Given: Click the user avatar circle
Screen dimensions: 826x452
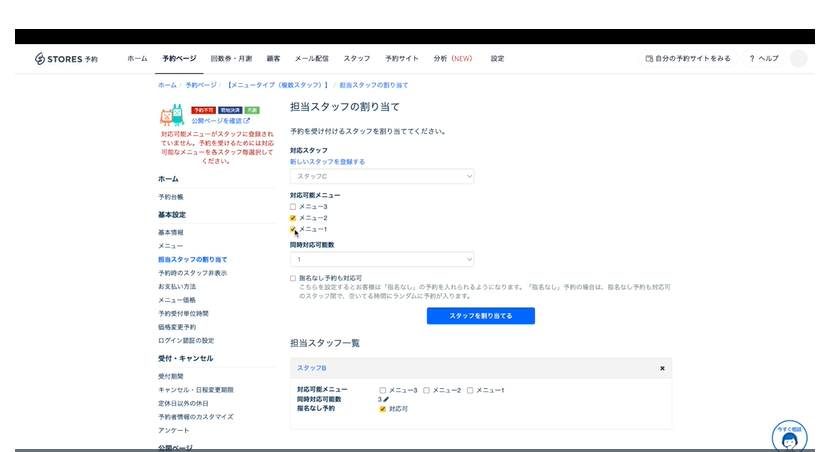Looking at the screenshot, I should (x=798, y=58).
